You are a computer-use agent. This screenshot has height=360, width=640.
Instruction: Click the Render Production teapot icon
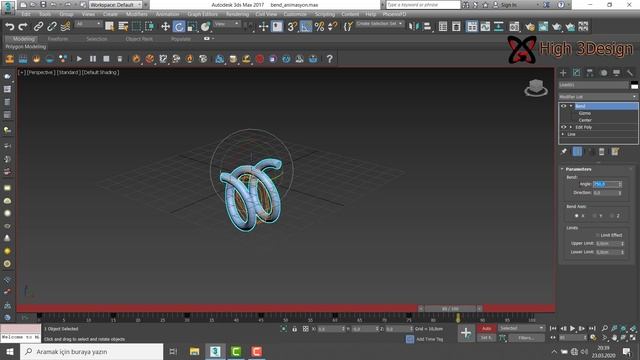[557, 27]
